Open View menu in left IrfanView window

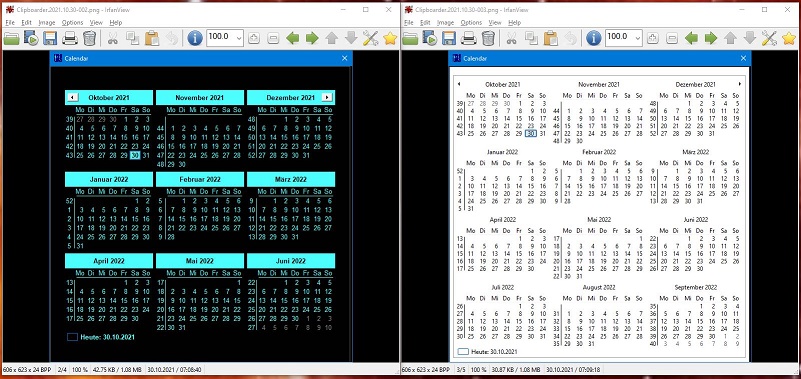pyautogui.click(x=96, y=22)
